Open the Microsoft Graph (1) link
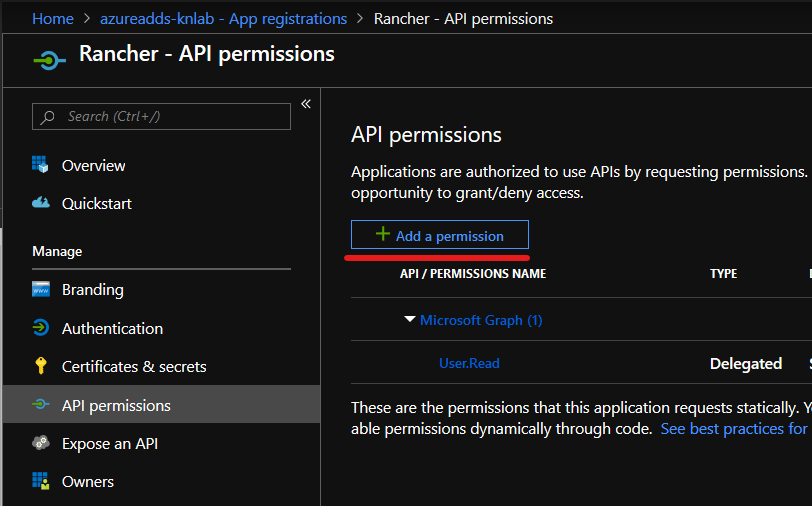 tap(481, 320)
